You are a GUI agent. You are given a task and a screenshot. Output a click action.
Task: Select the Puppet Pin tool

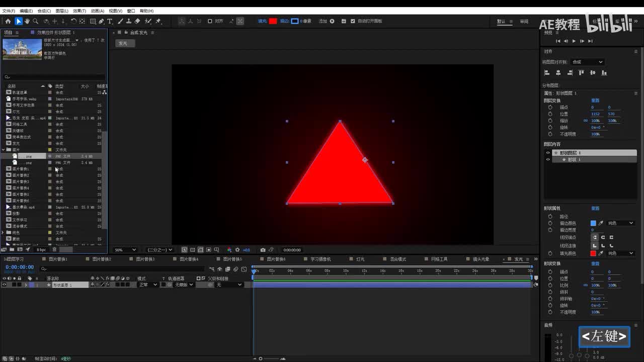click(158, 21)
